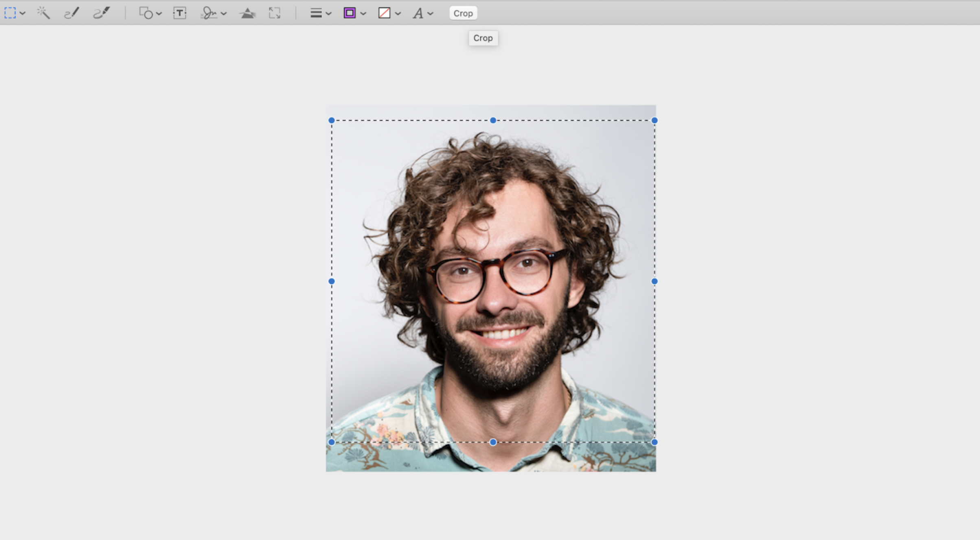Expand the Shape Style dropdown arrow

(x=329, y=14)
